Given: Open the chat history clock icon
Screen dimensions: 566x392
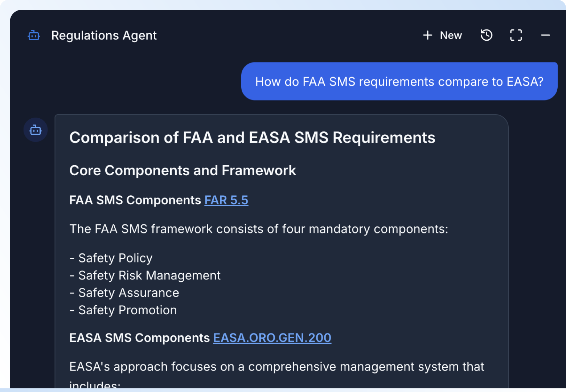Looking at the screenshot, I should pos(486,35).
